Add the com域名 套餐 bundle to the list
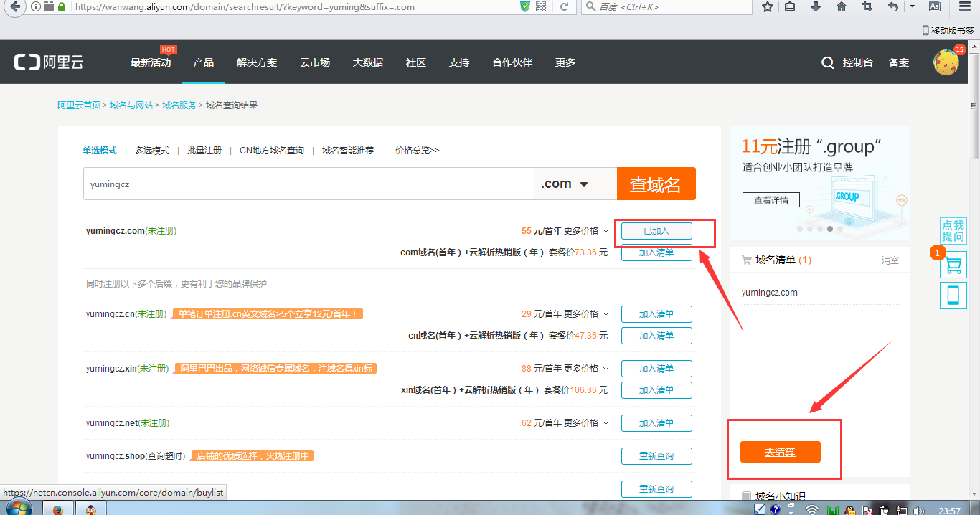 656,252
